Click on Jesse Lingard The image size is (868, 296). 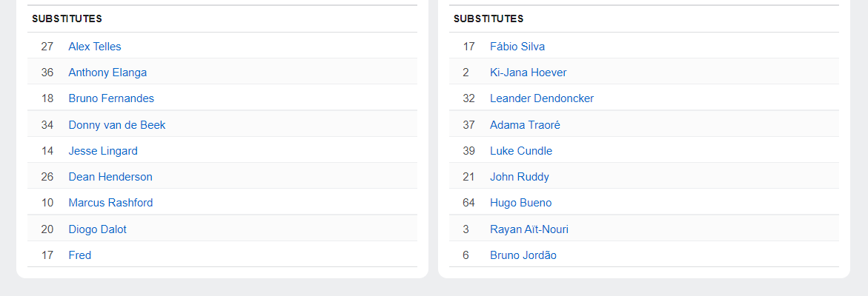(x=103, y=151)
